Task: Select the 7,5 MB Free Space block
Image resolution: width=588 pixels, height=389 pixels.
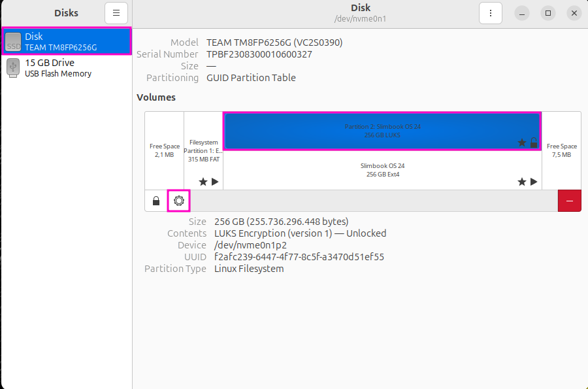Action: (x=562, y=150)
